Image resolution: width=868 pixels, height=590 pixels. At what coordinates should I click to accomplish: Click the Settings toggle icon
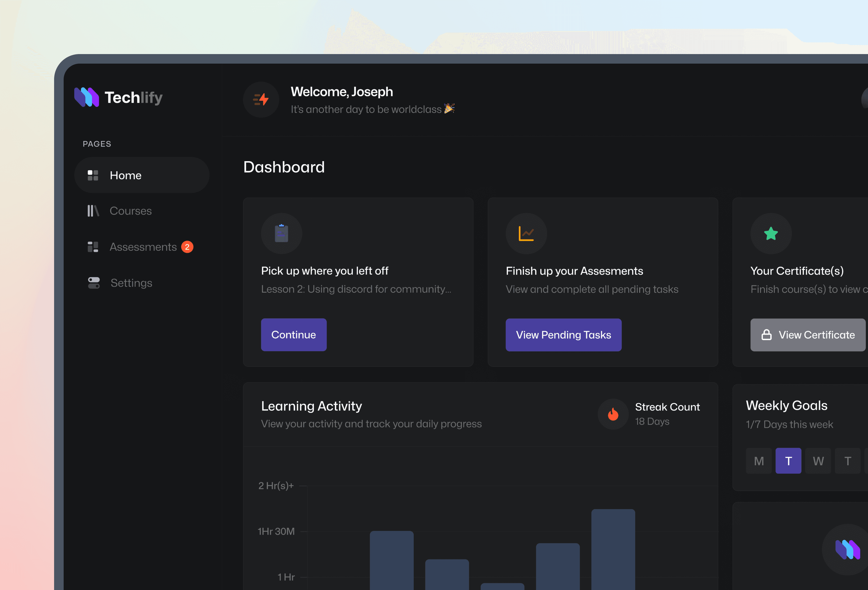pos(94,283)
